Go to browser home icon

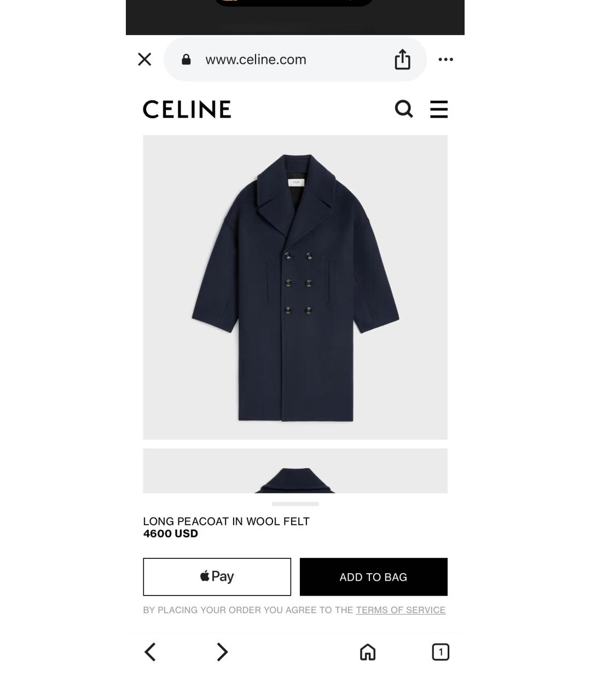coord(368,652)
